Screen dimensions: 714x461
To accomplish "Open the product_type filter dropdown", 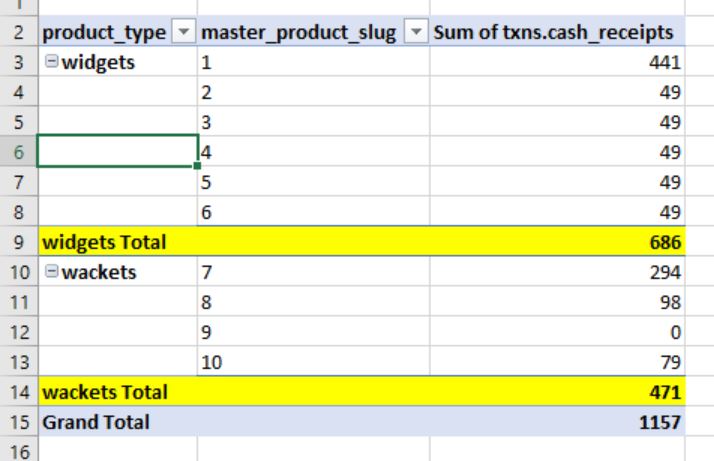I will pyautogui.click(x=184, y=32).
